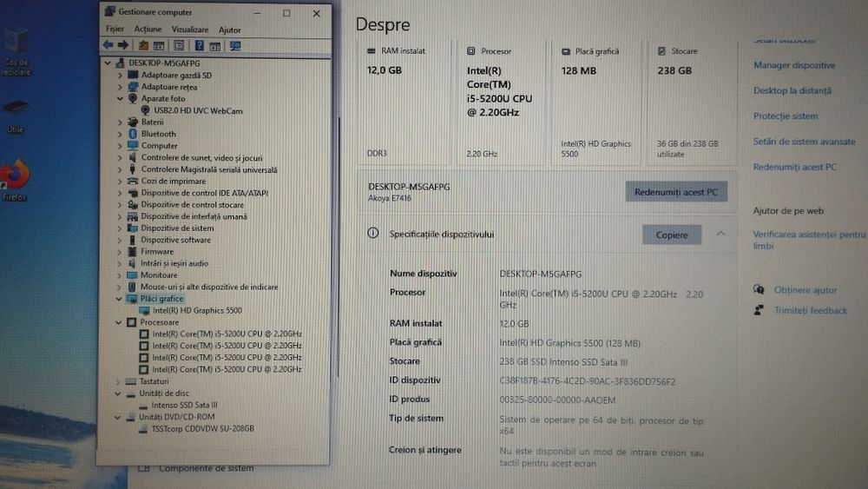The width and height of the screenshot is (868, 489).
Task: Click the Obținere ajutor link
Action: 806,290
